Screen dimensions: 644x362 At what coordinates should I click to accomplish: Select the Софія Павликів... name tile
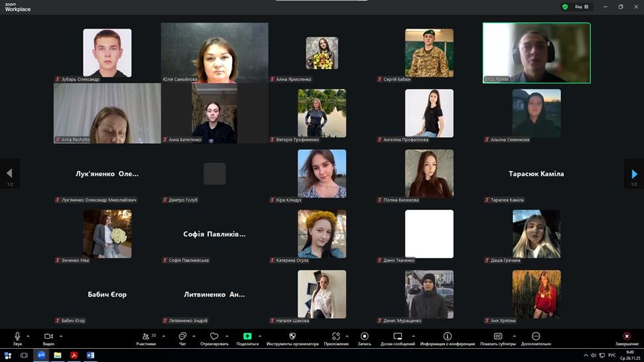214,234
